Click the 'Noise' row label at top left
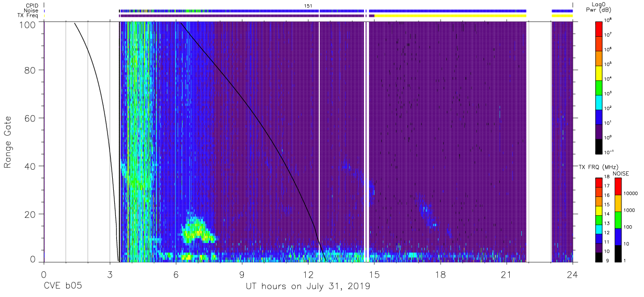This screenshot has height=297, width=644. 31,10
